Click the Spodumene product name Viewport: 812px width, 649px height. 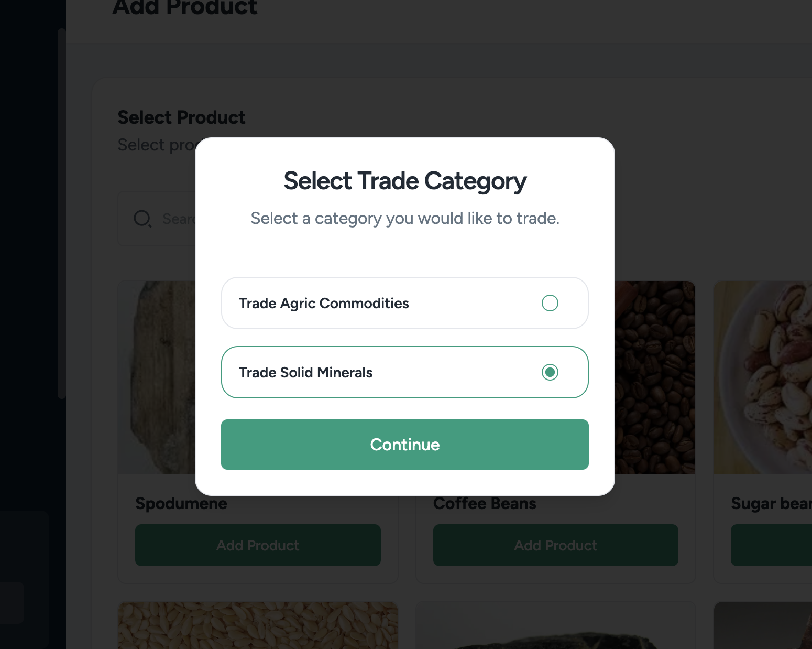[181, 503]
